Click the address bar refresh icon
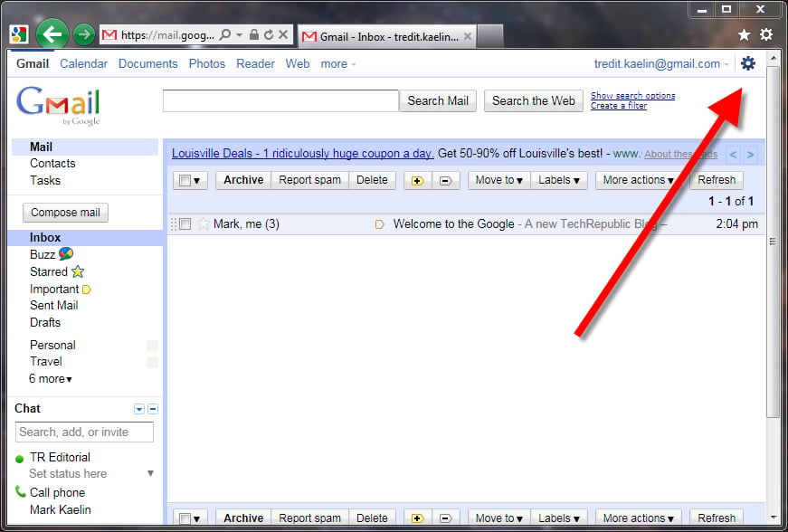 [269, 34]
